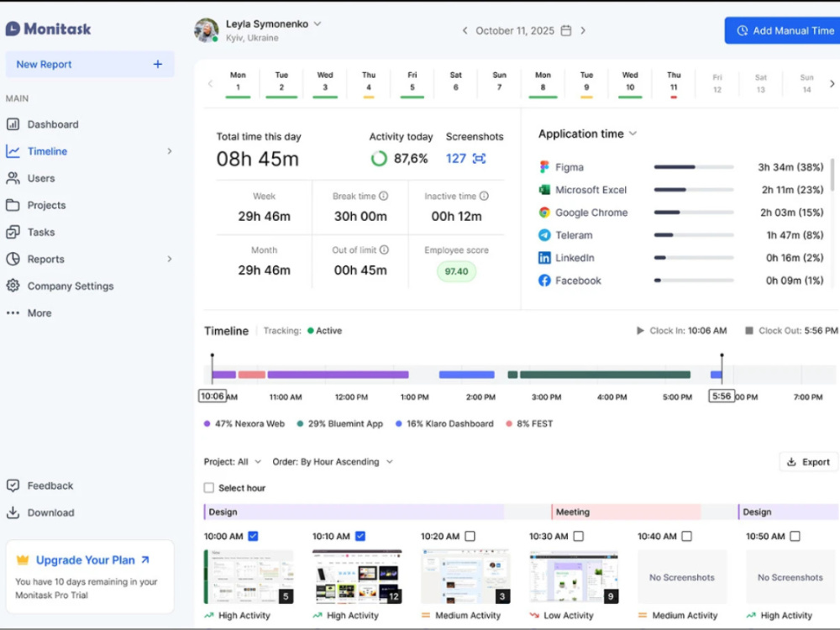Select Tue 9 in the day strip
This screenshot has width=840, height=630.
pos(586,83)
